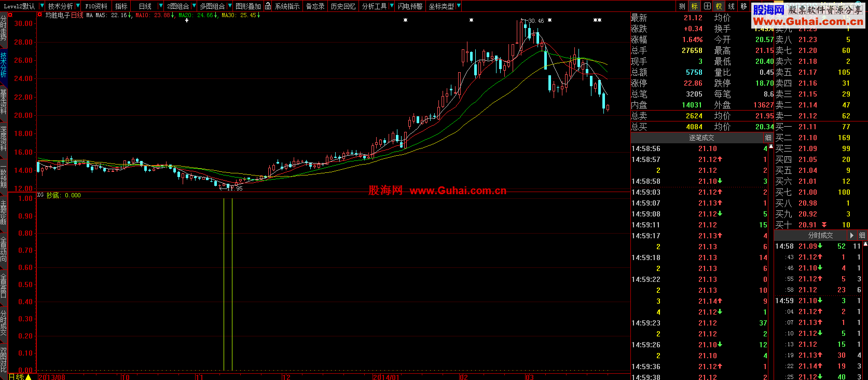Expand the 技术分析 dropdown arrow
Viewport: 868px width, 380px height.
[78, 6]
